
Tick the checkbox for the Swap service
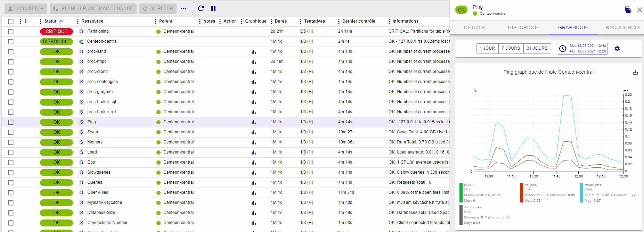tap(11, 132)
